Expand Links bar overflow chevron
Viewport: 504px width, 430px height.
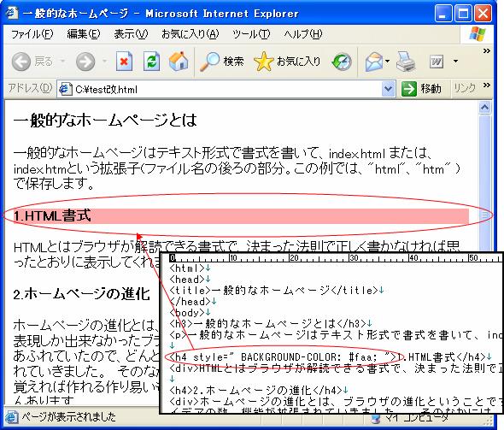[487, 85]
